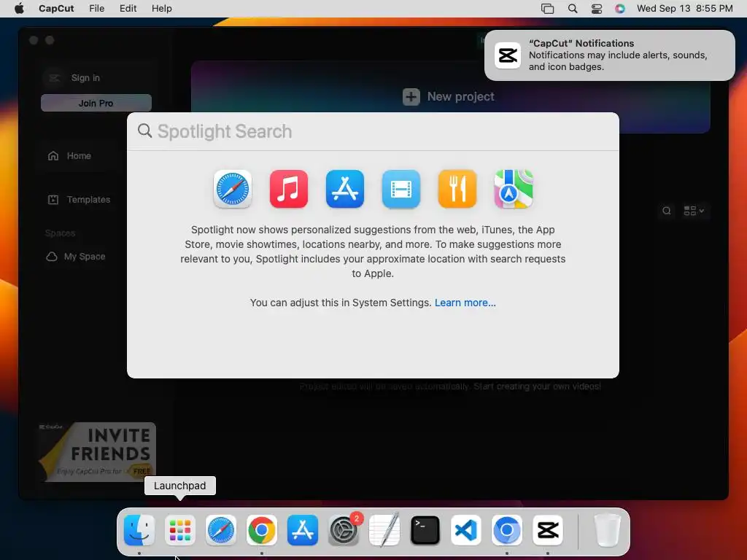Click the Spotlight magnifier in the menu bar
The width and height of the screenshot is (747, 560).
point(573,9)
